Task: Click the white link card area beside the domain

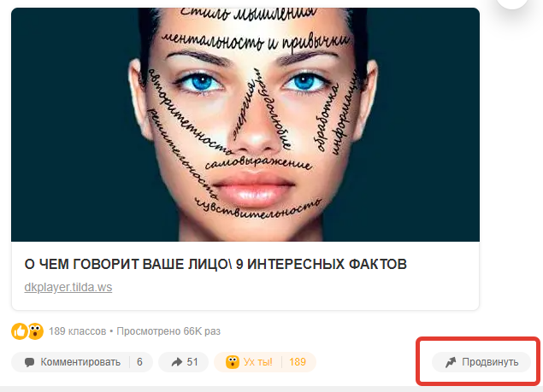Action: click(294, 287)
